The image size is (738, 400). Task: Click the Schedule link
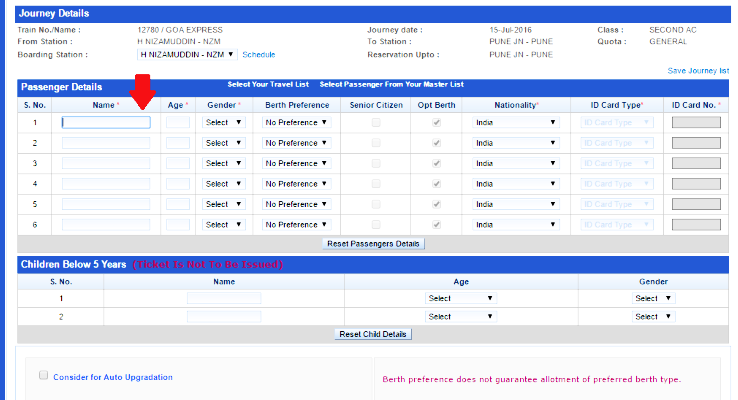258,55
